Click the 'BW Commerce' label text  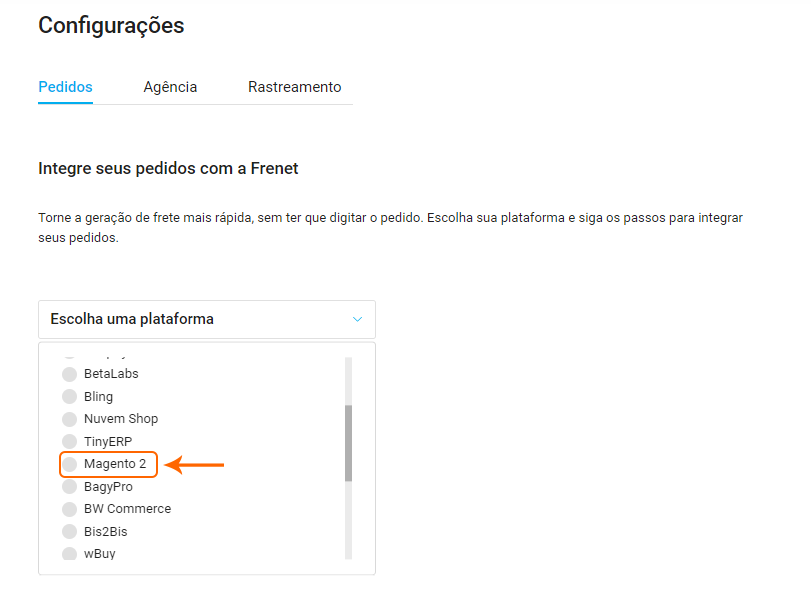tap(127, 509)
